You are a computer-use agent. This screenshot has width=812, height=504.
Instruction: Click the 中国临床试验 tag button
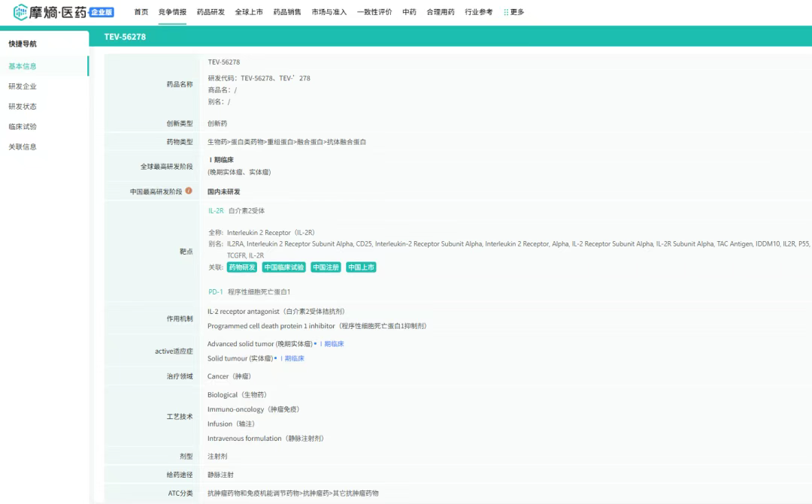pos(283,267)
